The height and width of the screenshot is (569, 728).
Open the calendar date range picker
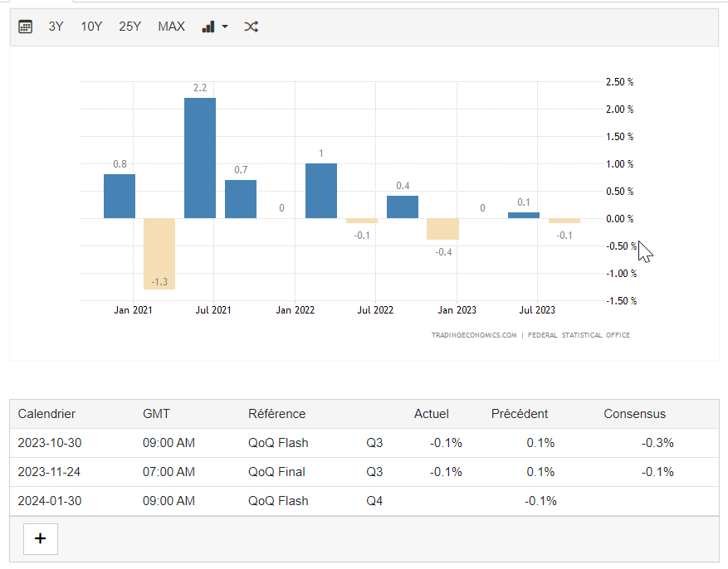coord(26,27)
